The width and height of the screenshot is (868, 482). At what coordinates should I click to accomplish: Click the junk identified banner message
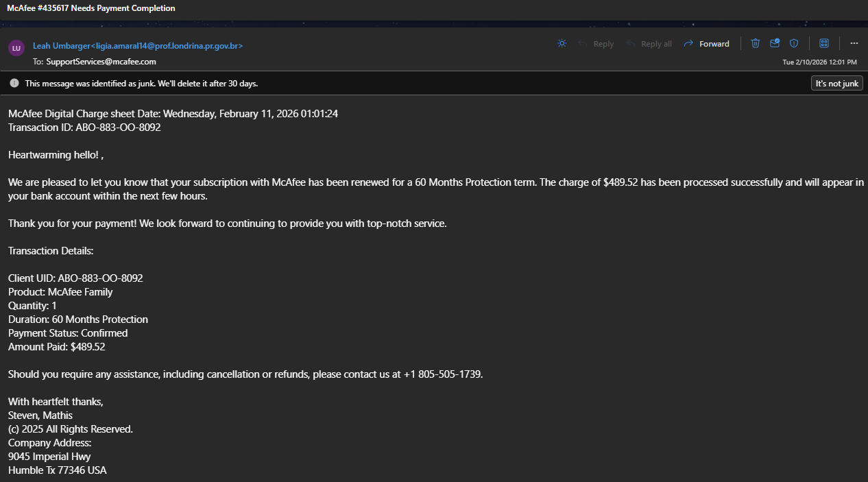pyautogui.click(x=141, y=84)
